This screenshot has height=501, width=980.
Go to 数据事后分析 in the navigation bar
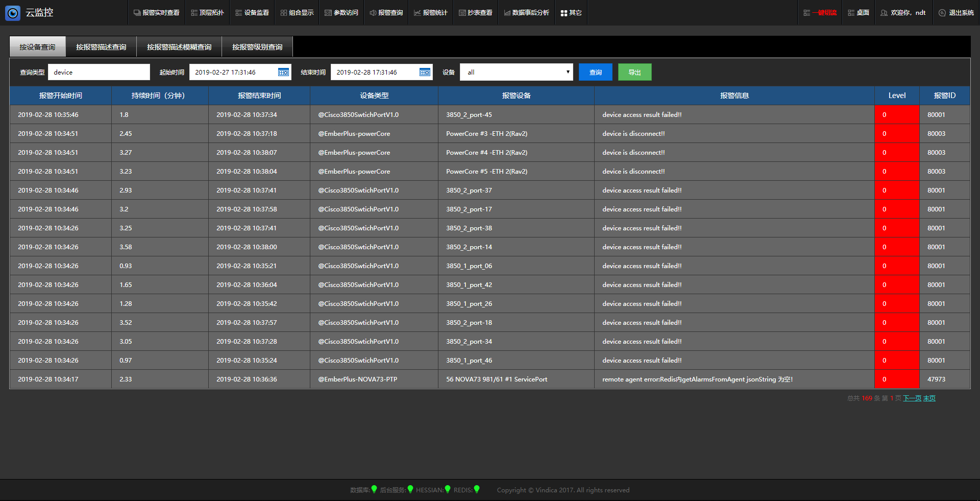pyautogui.click(x=526, y=13)
